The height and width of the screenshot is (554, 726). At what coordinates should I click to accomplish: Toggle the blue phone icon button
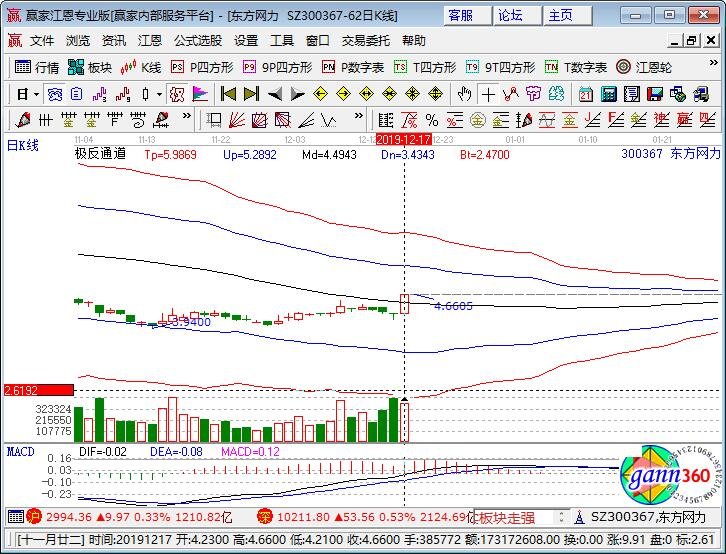pyautogui.click(x=55, y=94)
